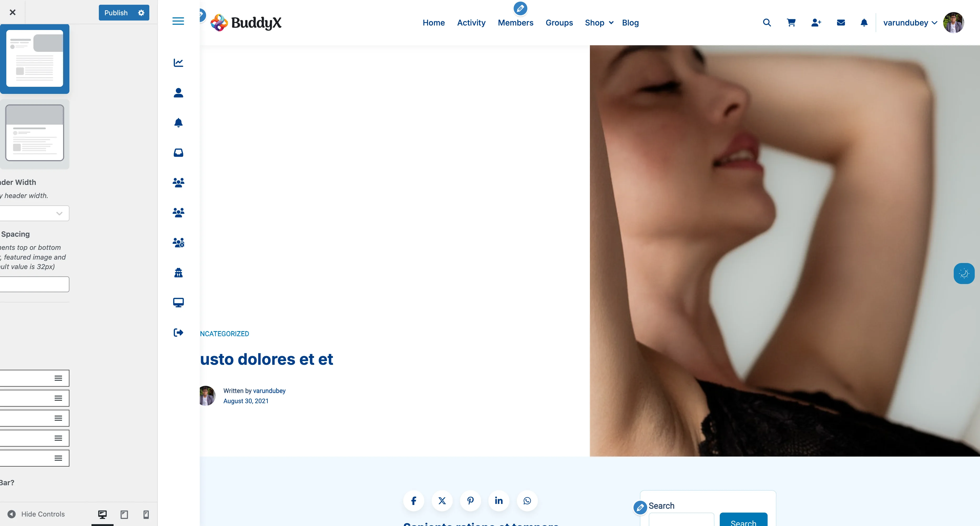
Task: Open the secret agent sidebar icon
Action: pyautogui.click(x=178, y=272)
